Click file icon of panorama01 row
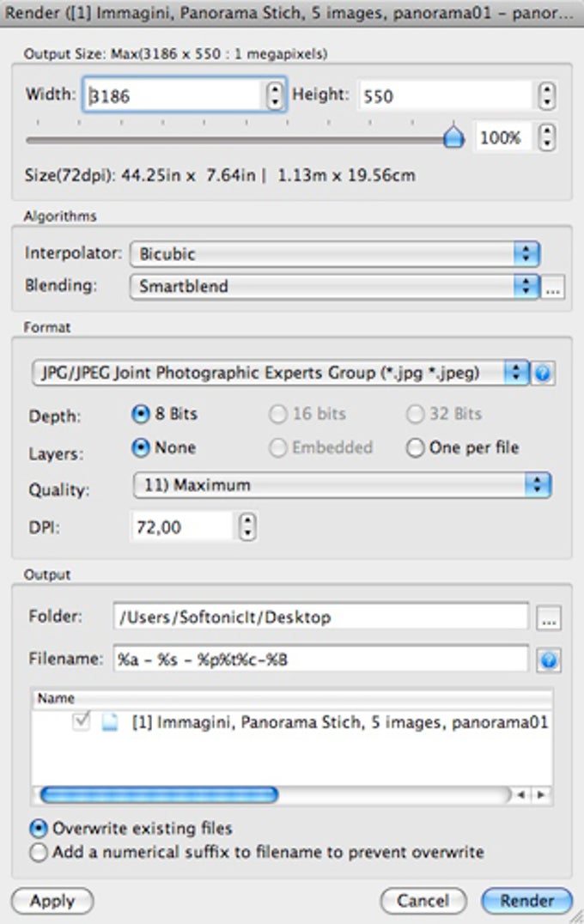Viewport: 584px width, 924px height. point(110,722)
